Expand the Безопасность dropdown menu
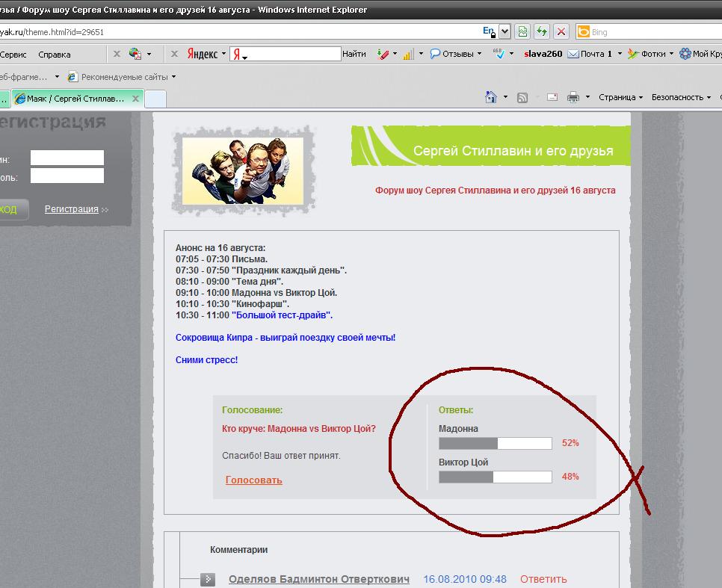The height and width of the screenshot is (588, 722). (680, 97)
